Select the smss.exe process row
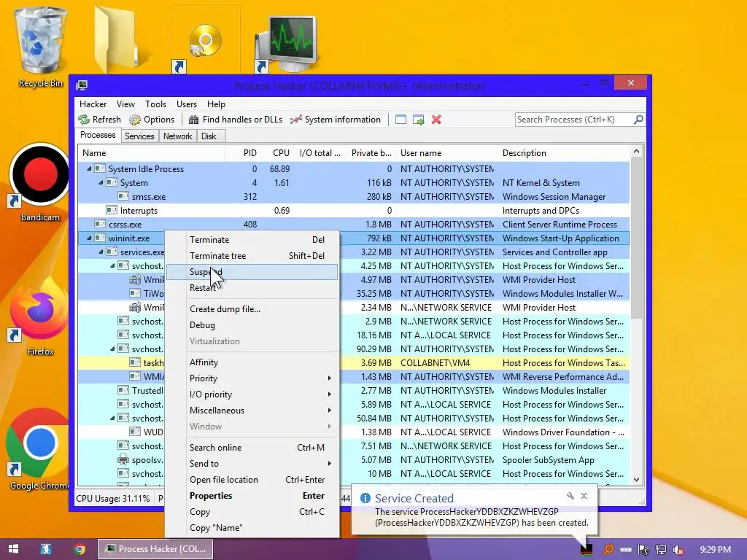747x560 pixels. tap(354, 197)
